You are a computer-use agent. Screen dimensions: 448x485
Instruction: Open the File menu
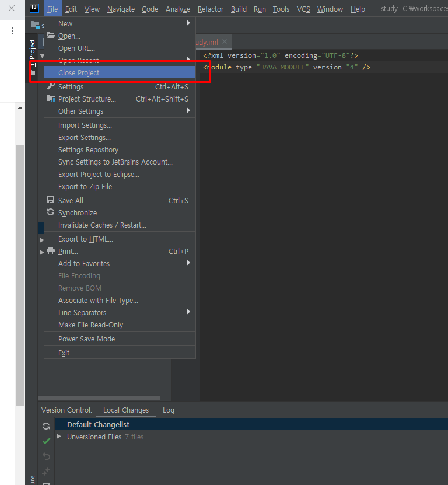(x=52, y=9)
